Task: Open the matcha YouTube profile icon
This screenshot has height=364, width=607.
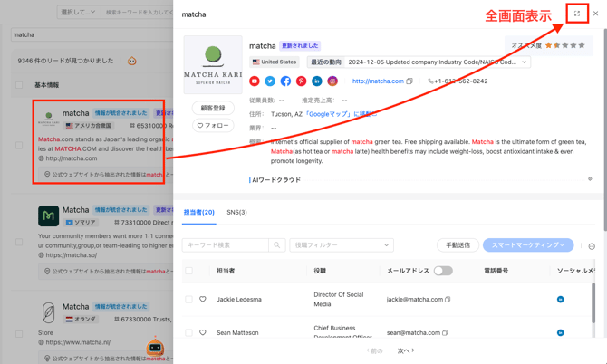Action: (x=255, y=81)
